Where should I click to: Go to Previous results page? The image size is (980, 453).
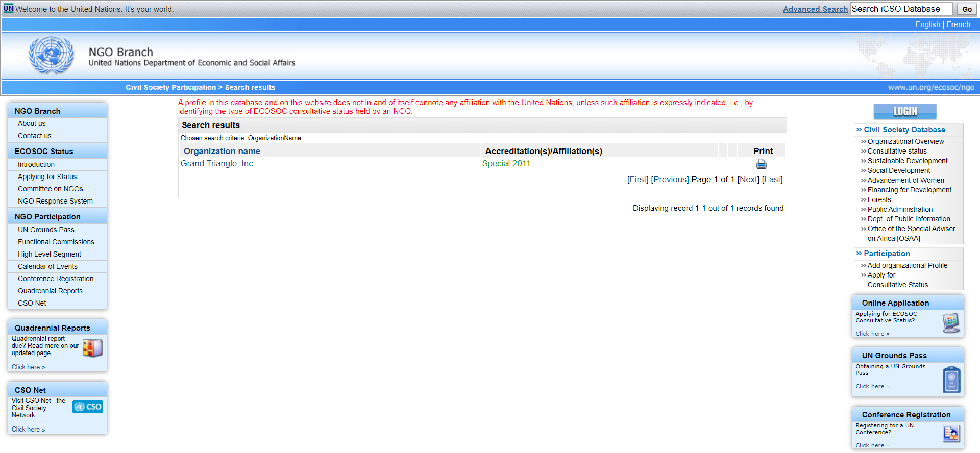[670, 179]
